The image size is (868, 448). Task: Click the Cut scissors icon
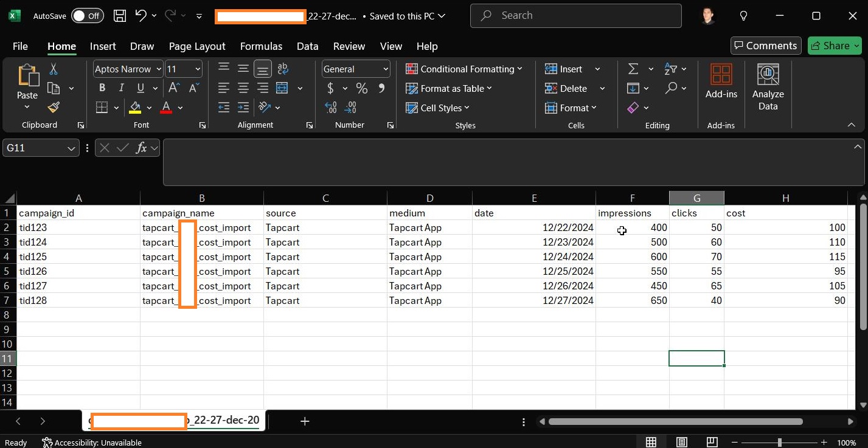pyautogui.click(x=54, y=69)
